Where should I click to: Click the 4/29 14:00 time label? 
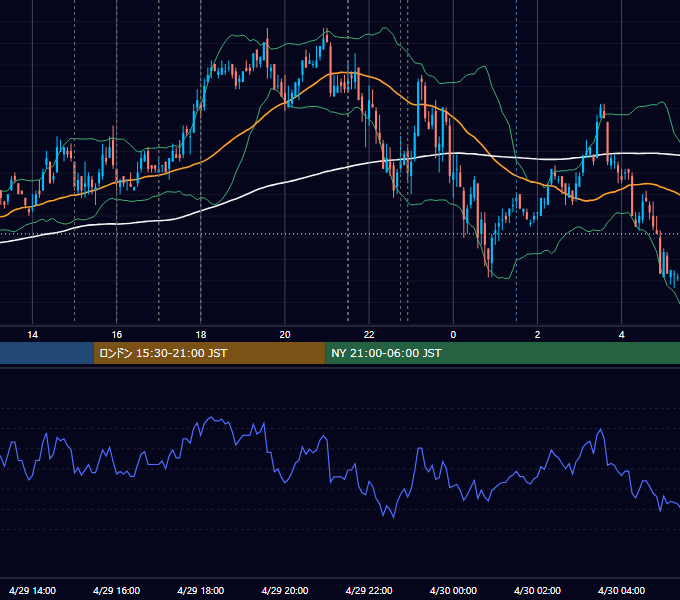[32, 590]
